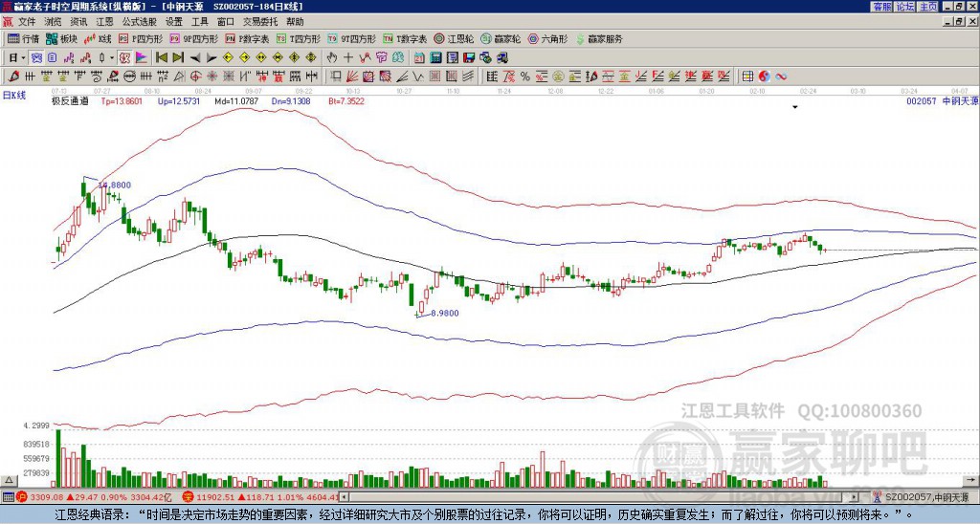This screenshot has height=524, width=980.
Task: Open the 江恩轮 tool
Action: (454, 39)
